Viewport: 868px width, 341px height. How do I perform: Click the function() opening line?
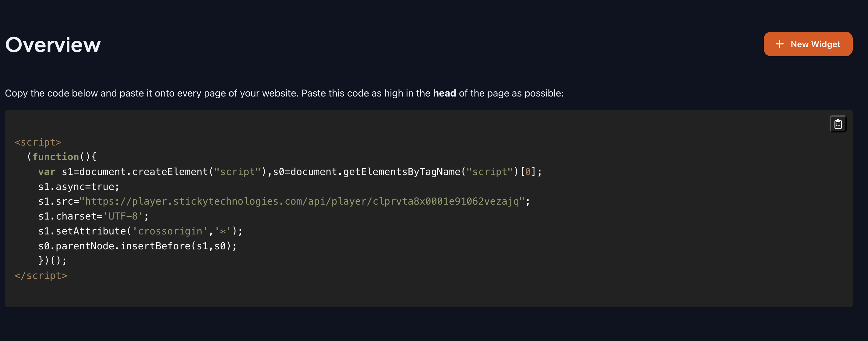(62, 156)
